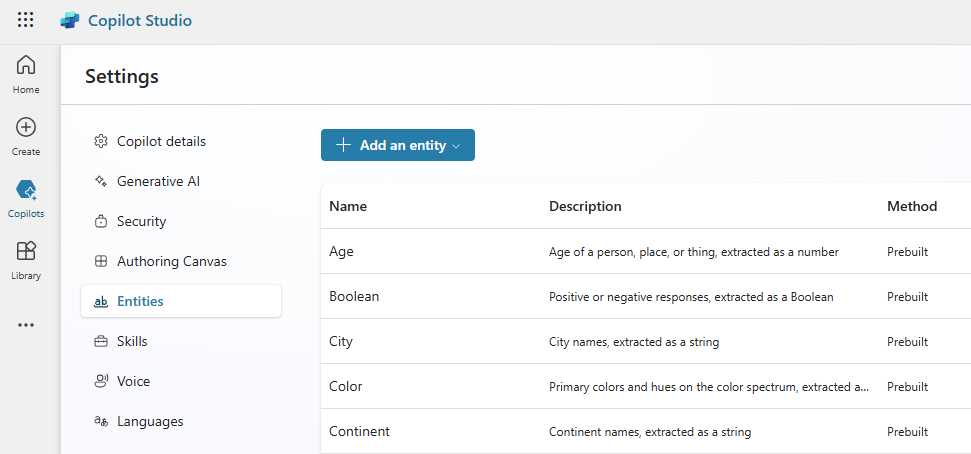Viewport: 971px width, 454px height.
Task: Click Prebuilt in the Color row
Action: point(907,387)
